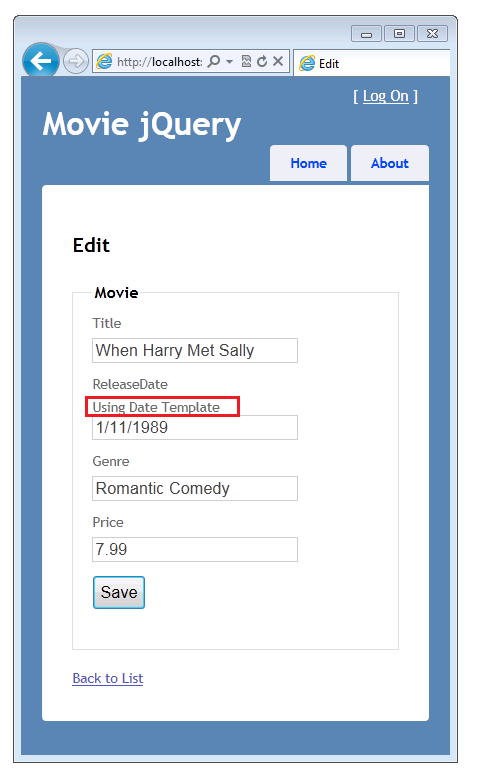Select the Edit browser tab
This screenshot has width=481, height=779.
pos(372,63)
